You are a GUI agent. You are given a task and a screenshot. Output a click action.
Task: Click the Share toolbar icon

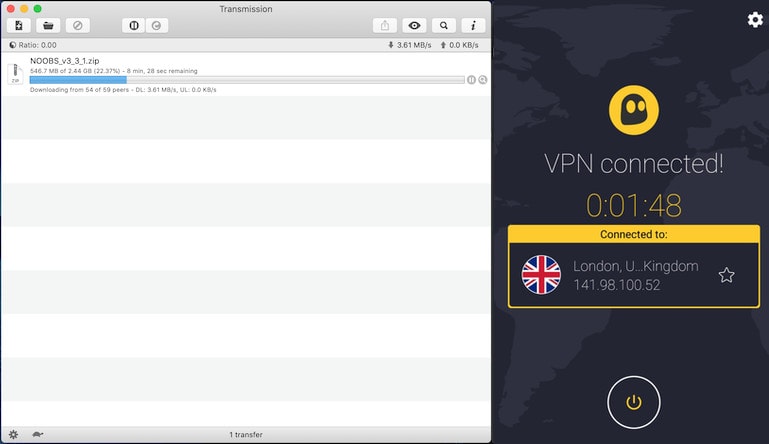(x=385, y=26)
